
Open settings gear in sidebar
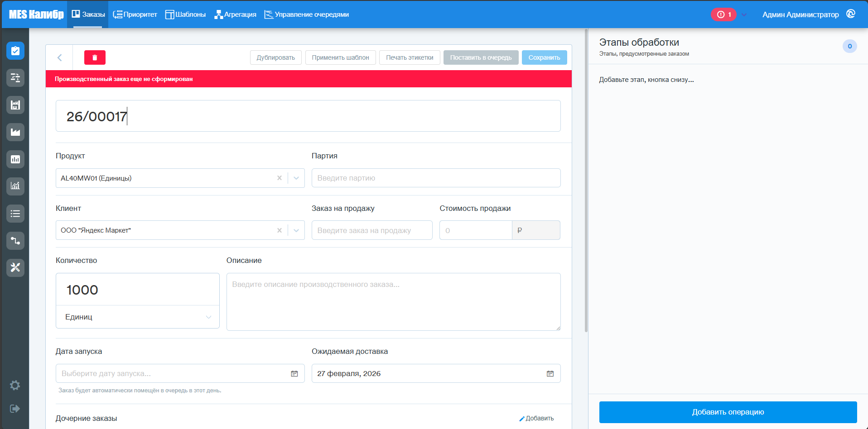click(x=15, y=385)
